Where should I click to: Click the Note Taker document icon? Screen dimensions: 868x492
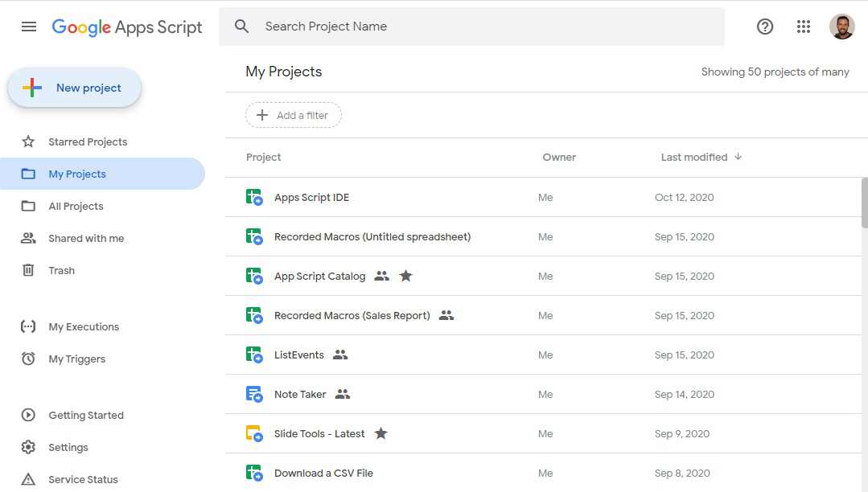(254, 394)
